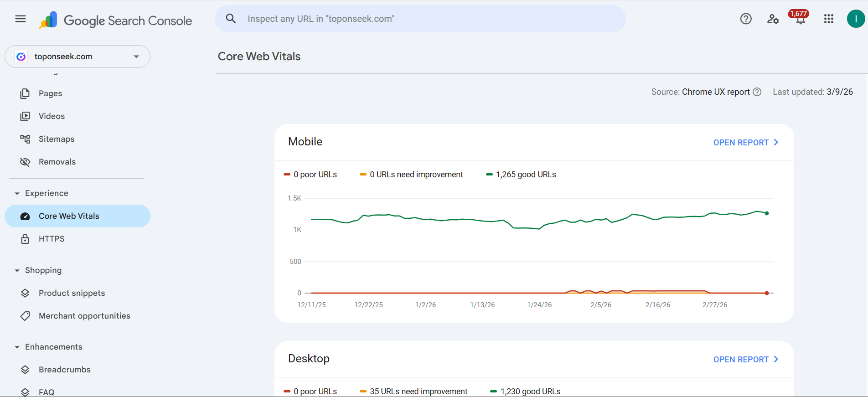Viewport: 868px width, 397px height.
Task: Open the toponseek.com property dropdown
Action: point(77,57)
